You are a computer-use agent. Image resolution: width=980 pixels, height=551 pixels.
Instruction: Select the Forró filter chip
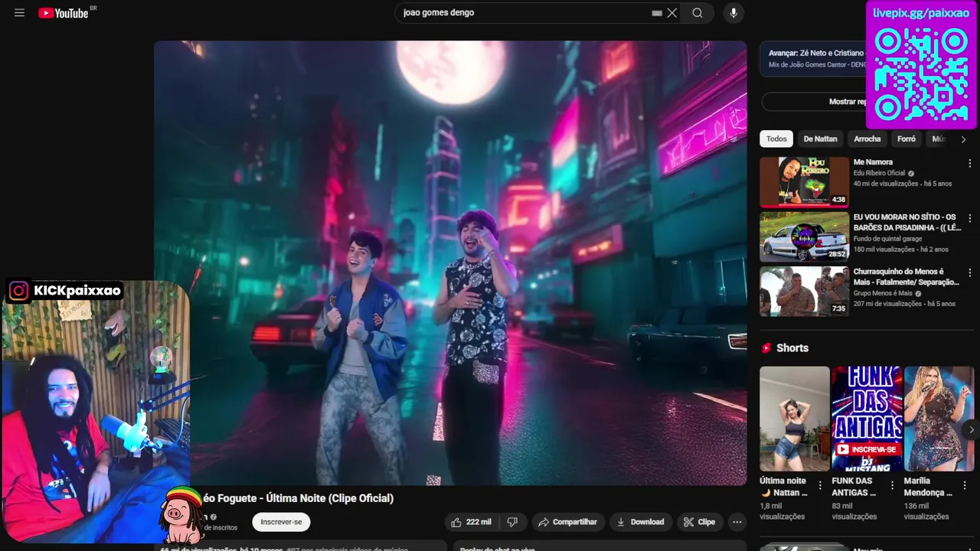(x=906, y=139)
